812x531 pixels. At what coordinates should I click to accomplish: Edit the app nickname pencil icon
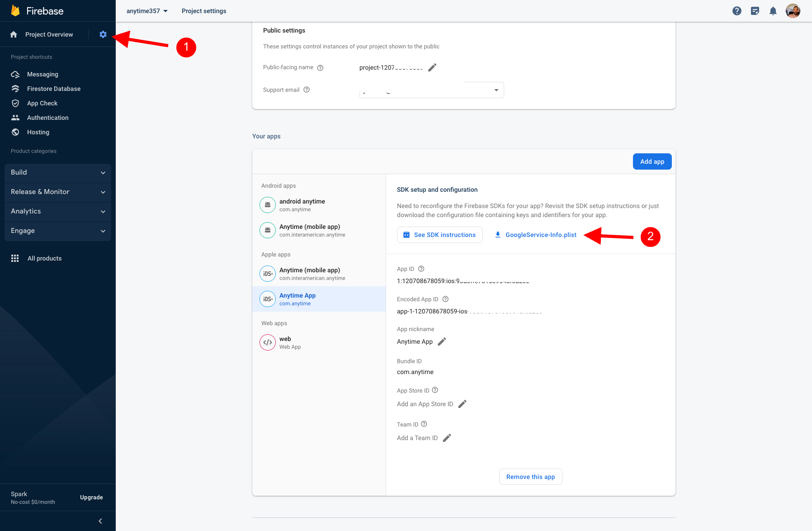(442, 341)
